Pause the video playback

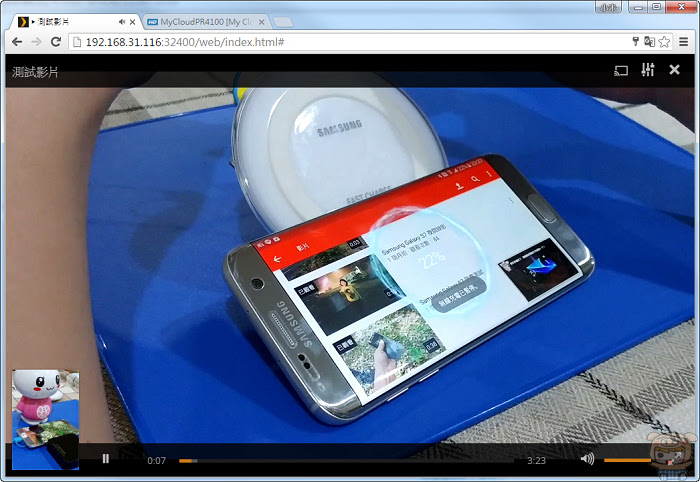pyautogui.click(x=106, y=459)
